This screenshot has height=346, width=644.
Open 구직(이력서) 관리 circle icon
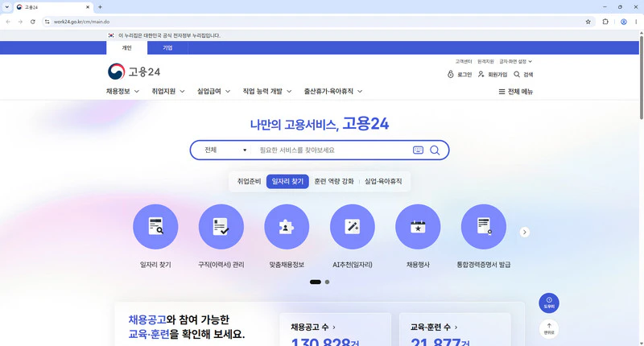221,227
